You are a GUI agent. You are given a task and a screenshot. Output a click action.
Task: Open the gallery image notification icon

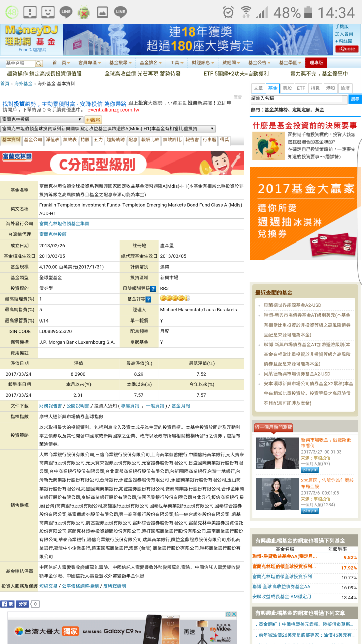[102, 11]
